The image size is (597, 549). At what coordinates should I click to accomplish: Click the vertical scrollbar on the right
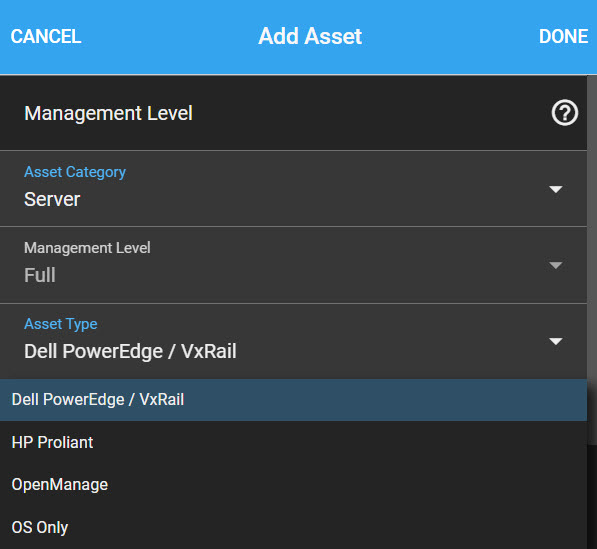pos(592,260)
